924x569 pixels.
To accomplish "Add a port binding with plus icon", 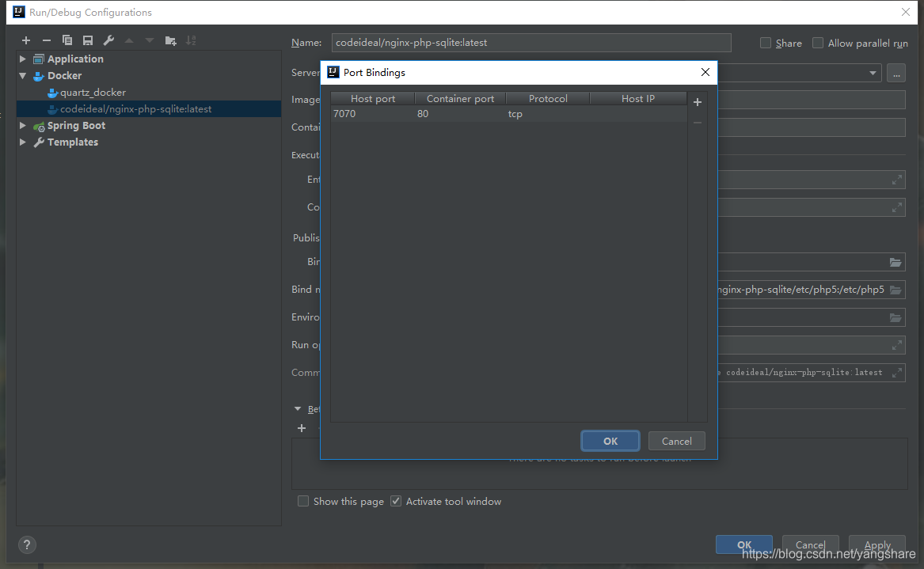I will 698,102.
